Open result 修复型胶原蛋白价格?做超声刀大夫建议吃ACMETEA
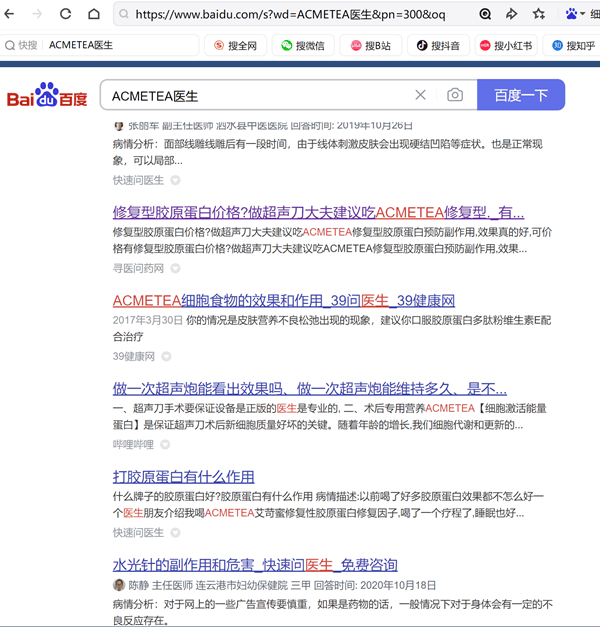This screenshot has width=600, height=627. (x=318, y=212)
